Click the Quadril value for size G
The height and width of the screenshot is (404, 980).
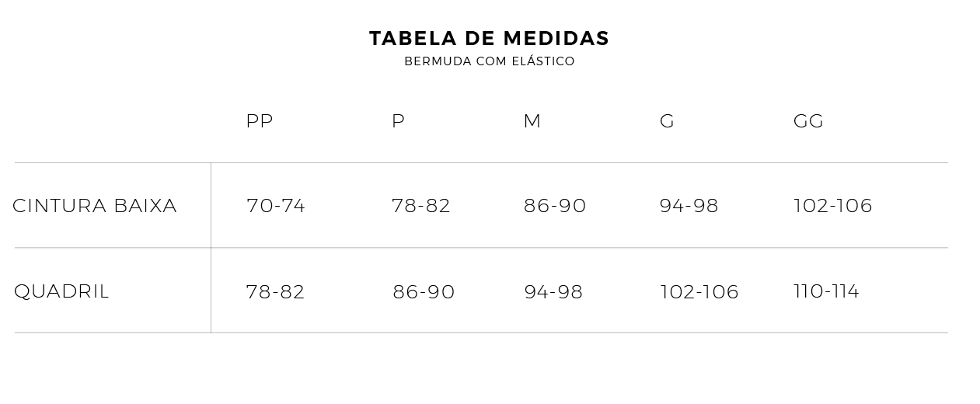point(699,292)
